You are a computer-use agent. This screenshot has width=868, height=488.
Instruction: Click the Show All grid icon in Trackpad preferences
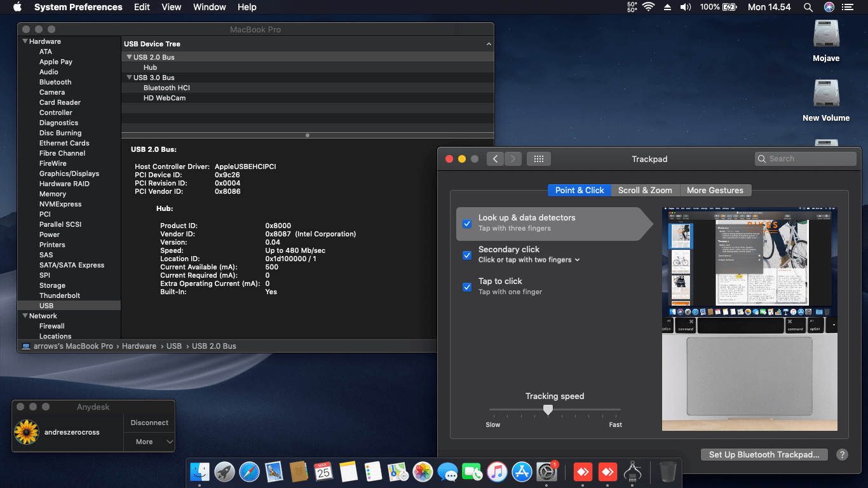(x=538, y=158)
